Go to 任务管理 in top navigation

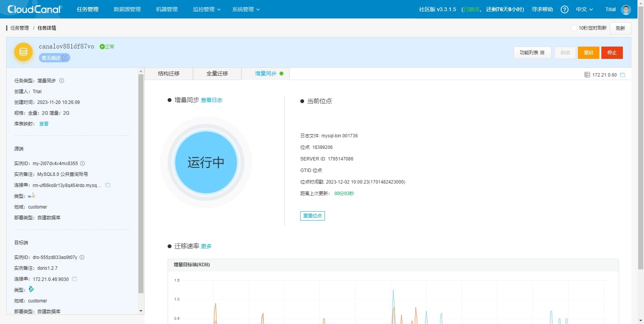[88, 9]
